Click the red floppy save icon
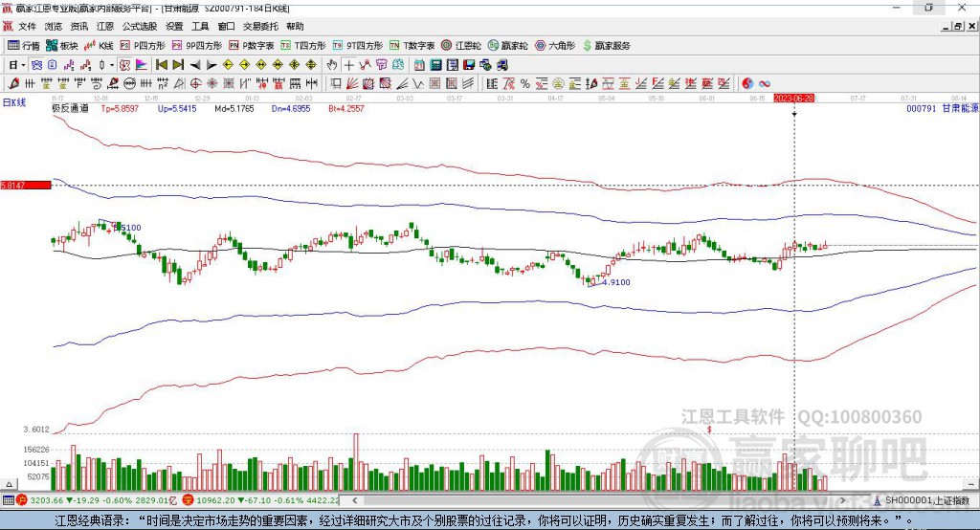 469,65
